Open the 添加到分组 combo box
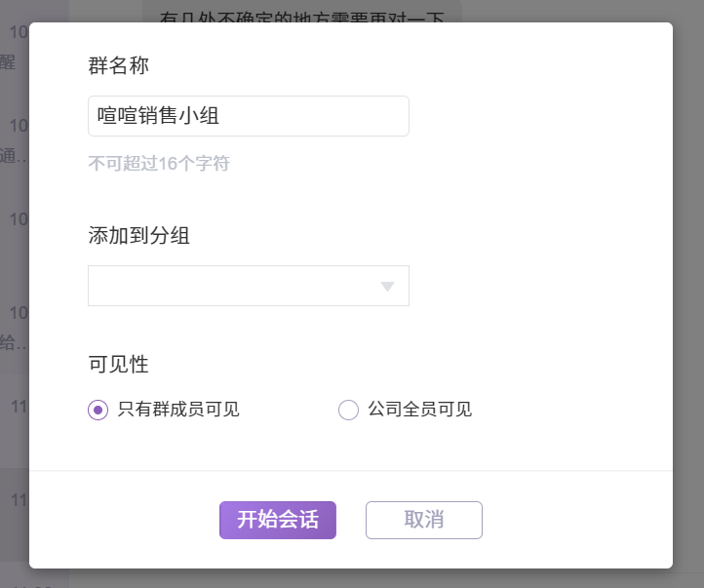704x588 pixels. 248,286
